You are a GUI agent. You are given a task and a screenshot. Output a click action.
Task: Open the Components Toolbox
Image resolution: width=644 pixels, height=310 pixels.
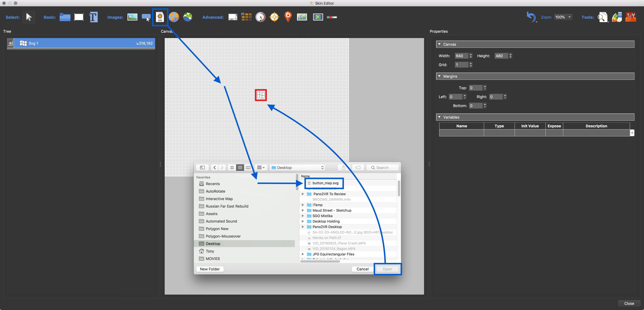click(631, 17)
